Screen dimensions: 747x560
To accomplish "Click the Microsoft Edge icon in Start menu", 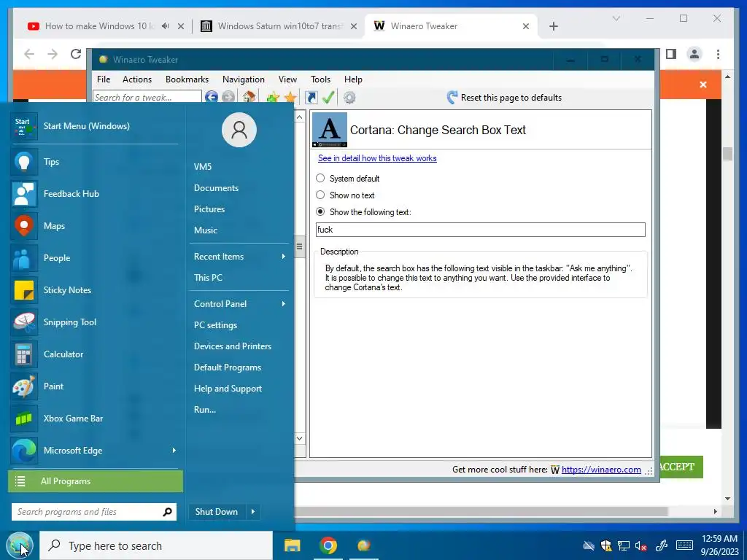I will click(24, 451).
